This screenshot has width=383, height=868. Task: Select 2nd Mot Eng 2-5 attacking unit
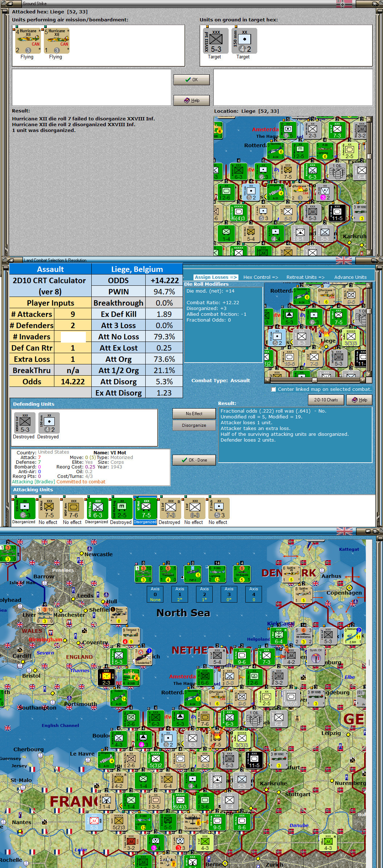pos(122,509)
